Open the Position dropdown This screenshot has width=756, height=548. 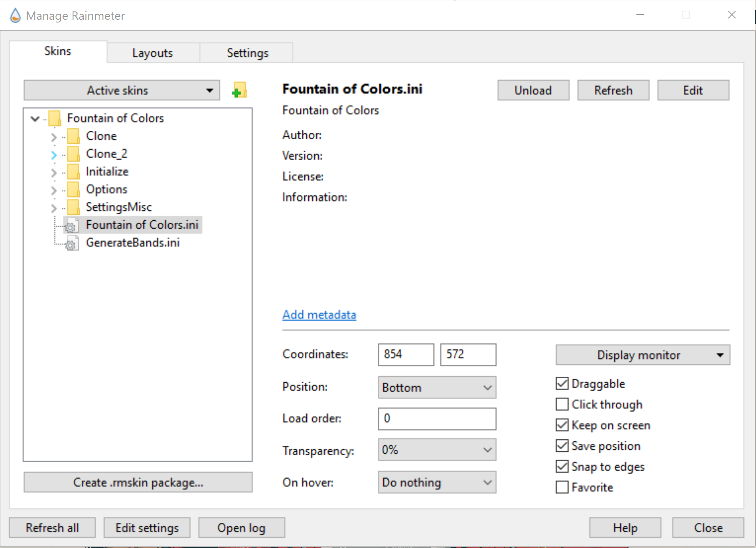click(437, 387)
